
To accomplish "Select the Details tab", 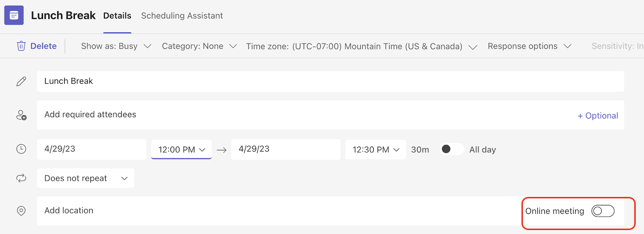I will click(x=117, y=16).
